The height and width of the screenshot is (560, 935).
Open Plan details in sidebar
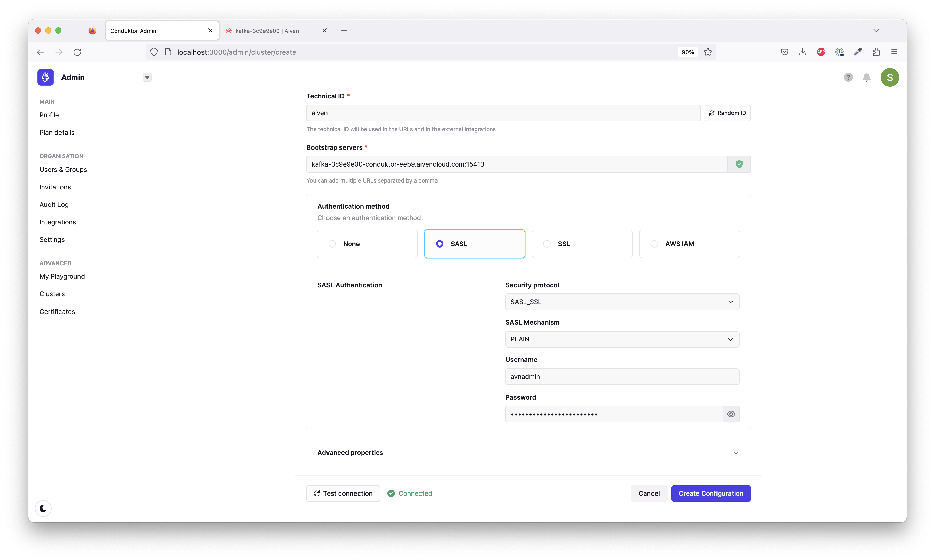point(57,133)
